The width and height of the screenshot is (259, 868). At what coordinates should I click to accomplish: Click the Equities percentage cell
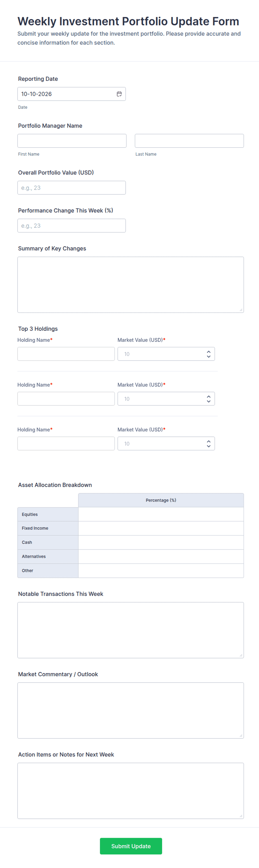(x=161, y=514)
